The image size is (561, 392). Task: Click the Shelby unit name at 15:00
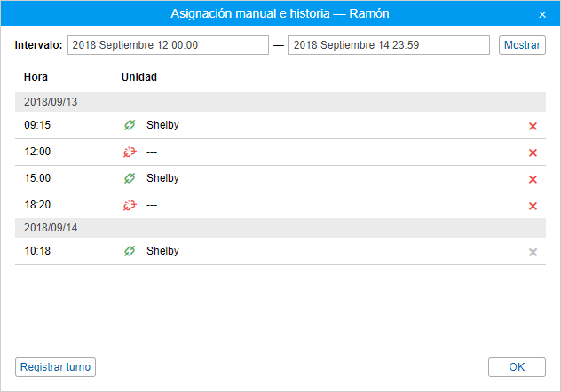coord(162,178)
